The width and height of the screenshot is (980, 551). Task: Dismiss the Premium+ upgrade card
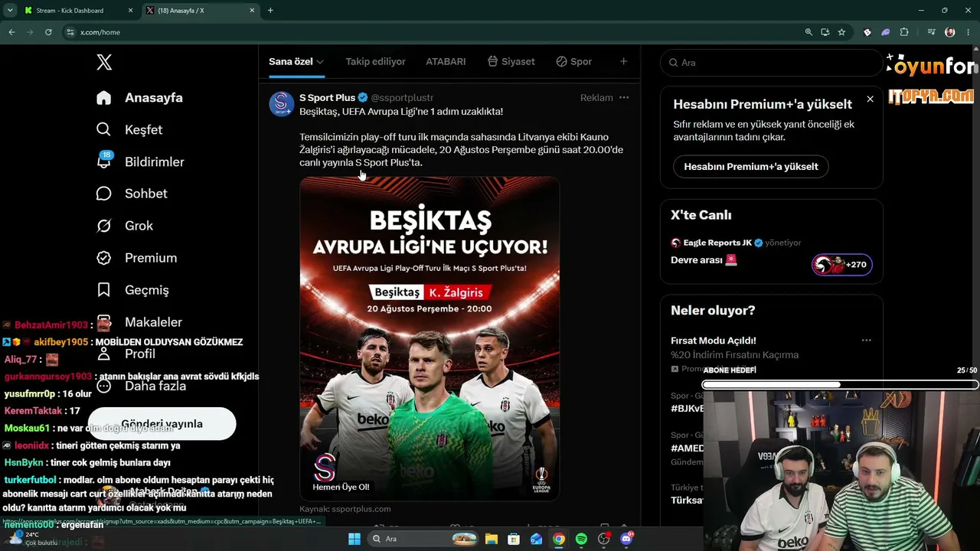click(x=870, y=99)
